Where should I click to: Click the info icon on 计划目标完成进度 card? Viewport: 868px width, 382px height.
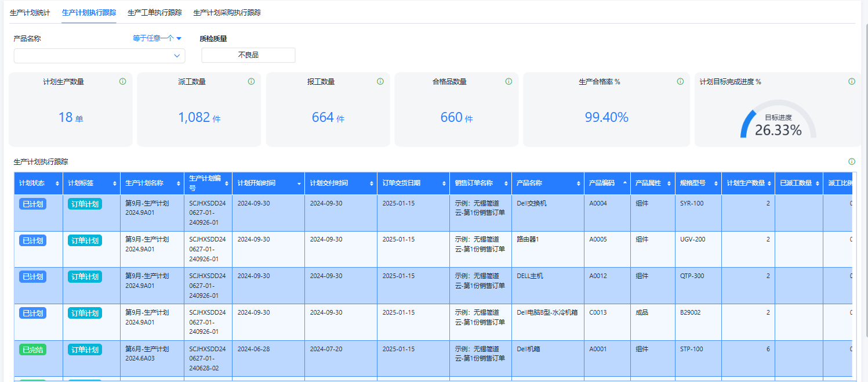(x=851, y=81)
